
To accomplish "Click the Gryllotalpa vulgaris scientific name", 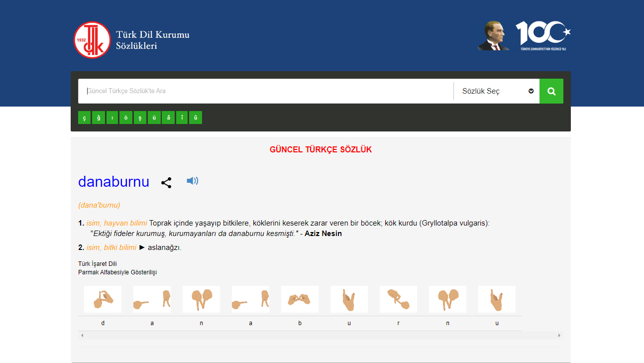I will click(x=454, y=223).
